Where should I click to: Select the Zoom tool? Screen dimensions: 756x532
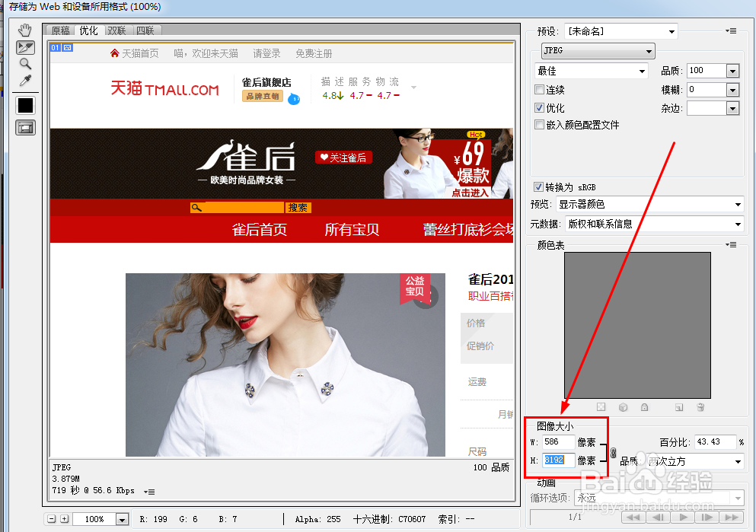coord(25,64)
